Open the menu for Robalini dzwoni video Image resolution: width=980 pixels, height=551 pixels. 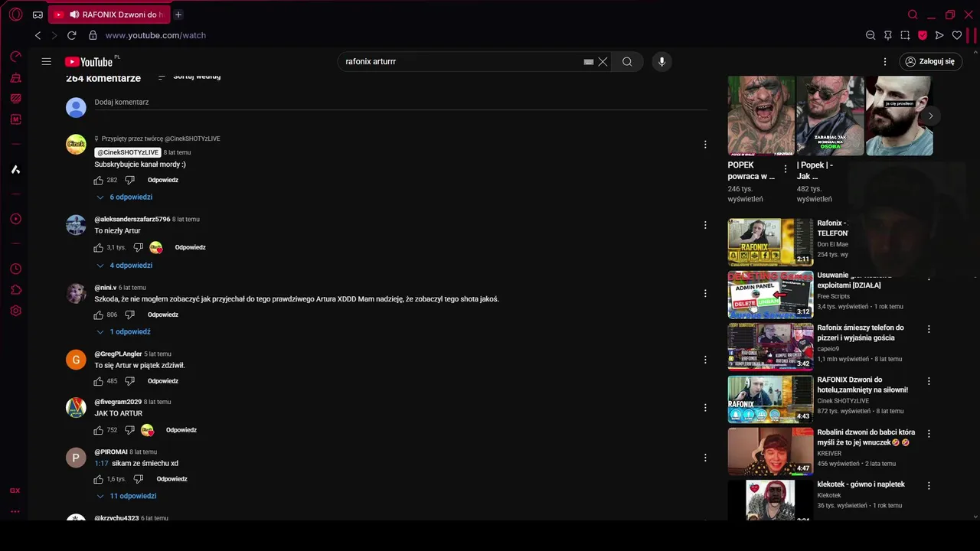[929, 434]
